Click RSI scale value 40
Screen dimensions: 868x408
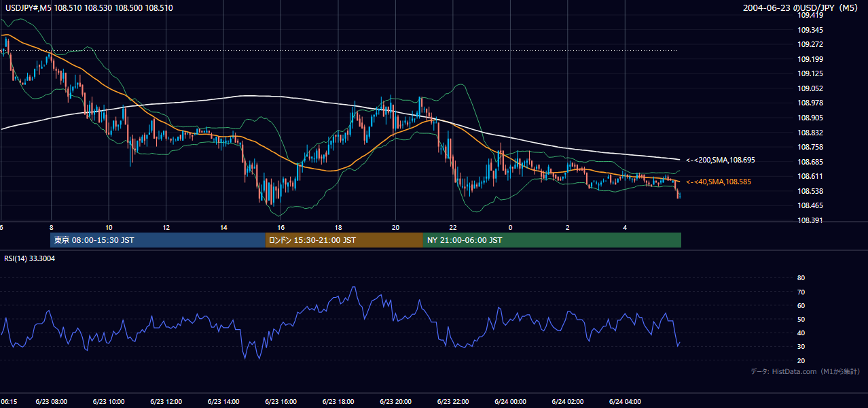[801, 333]
